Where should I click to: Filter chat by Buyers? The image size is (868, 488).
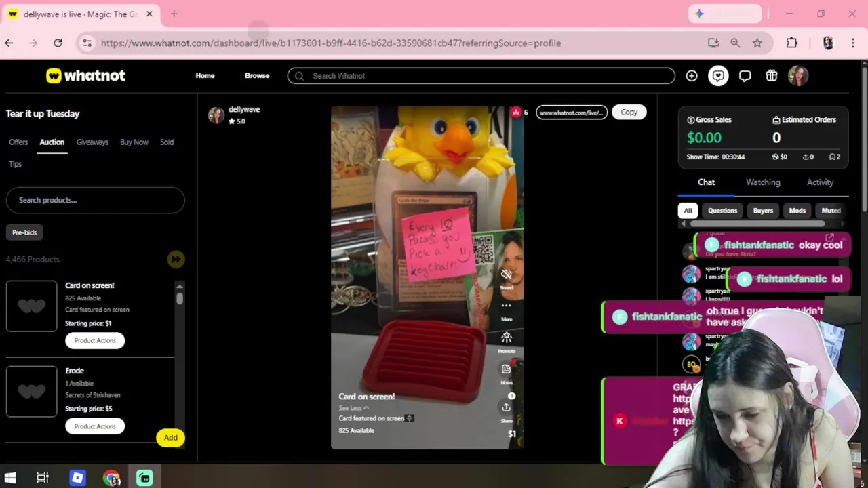point(763,211)
